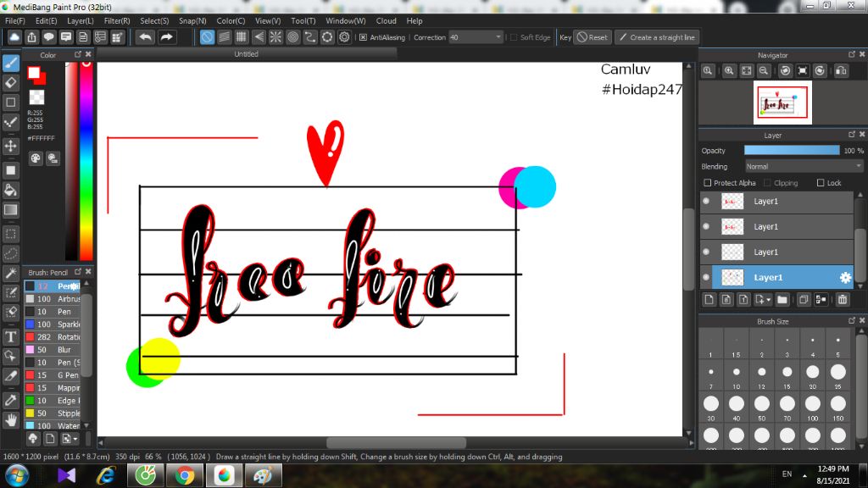The height and width of the screenshot is (488, 868).
Task: Select the Lasso tool
Action: point(10,254)
